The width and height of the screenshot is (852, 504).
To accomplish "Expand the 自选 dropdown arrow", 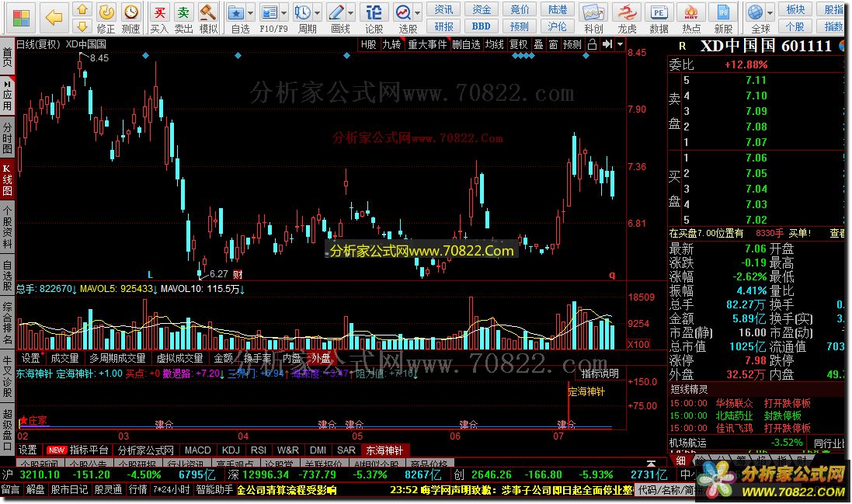I will click(251, 13).
